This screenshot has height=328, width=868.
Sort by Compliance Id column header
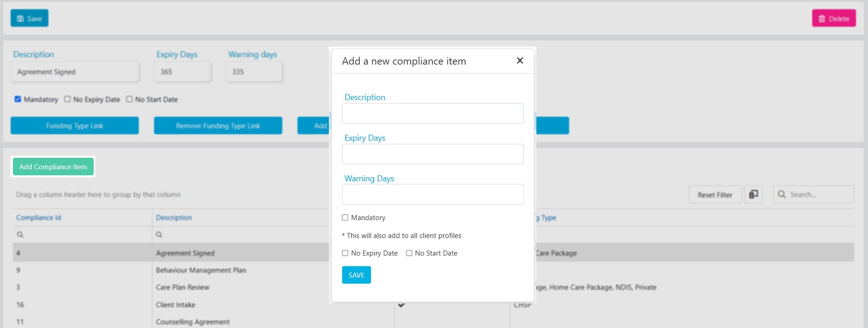(38, 218)
